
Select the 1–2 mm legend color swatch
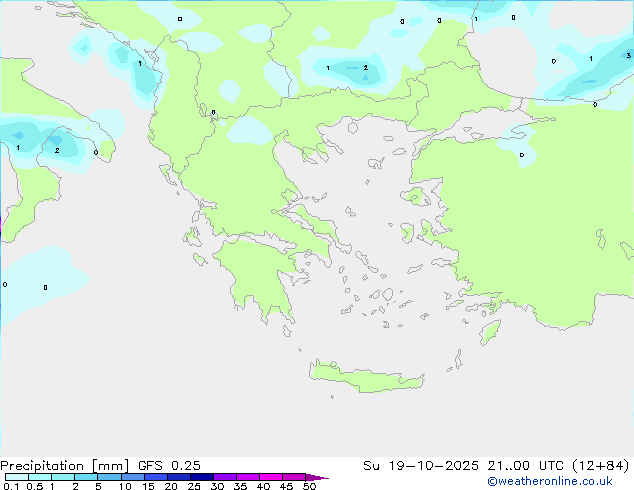[63, 477]
